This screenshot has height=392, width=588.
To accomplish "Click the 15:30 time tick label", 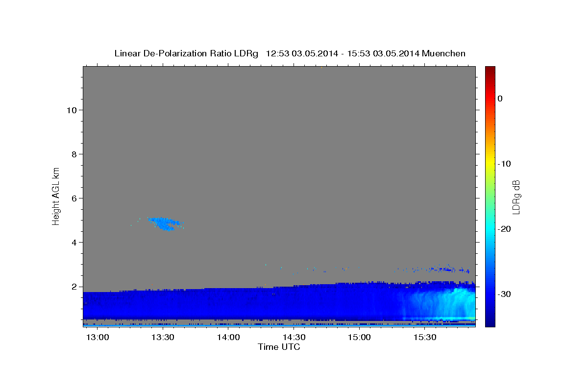I will pyautogui.click(x=425, y=337).
